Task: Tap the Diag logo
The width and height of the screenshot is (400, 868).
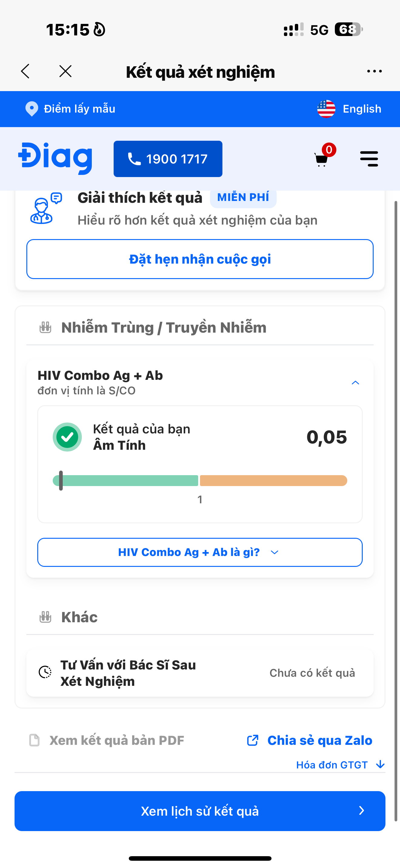Action: [x=55, y=158]
